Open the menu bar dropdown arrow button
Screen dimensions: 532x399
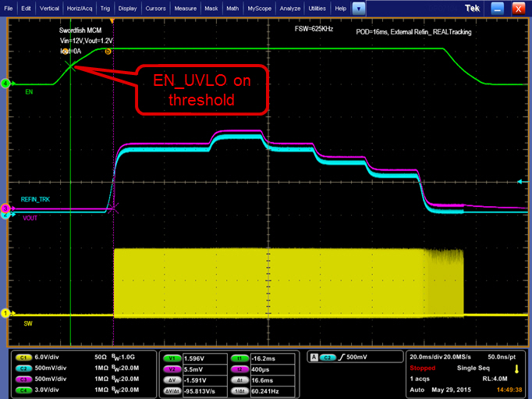pos(358,8)
